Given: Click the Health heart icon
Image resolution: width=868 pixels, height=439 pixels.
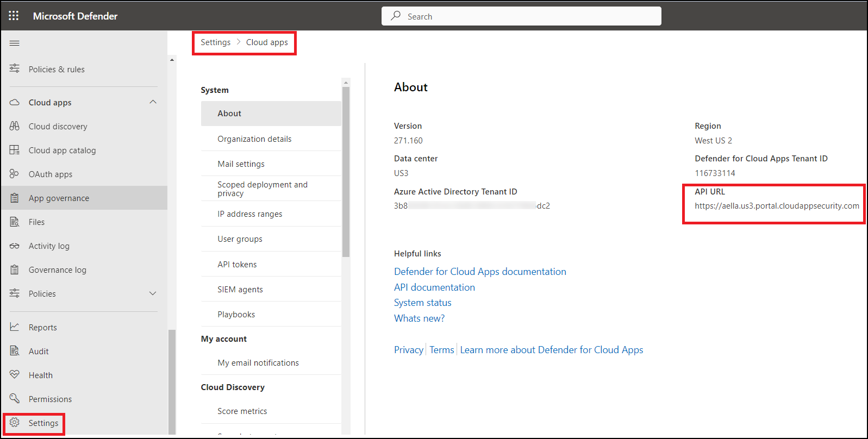Looking at the screenshot, I should tap(15, 375).
